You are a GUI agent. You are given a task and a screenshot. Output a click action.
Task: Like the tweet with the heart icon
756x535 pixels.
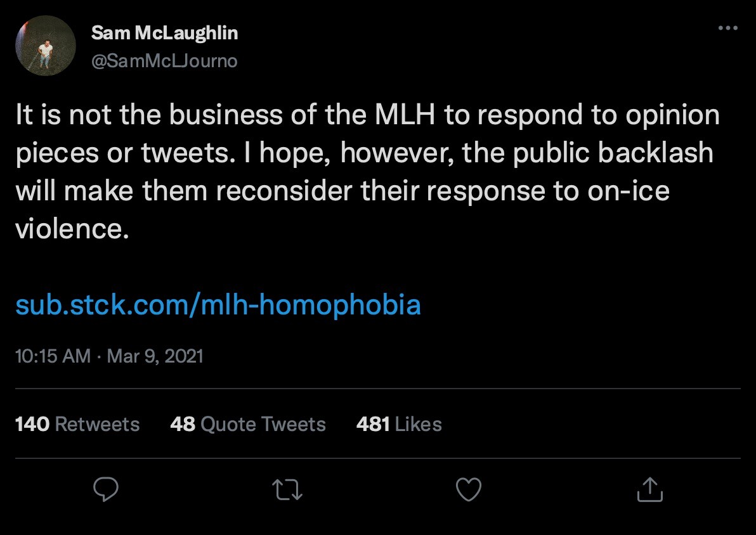pos(469,489)
